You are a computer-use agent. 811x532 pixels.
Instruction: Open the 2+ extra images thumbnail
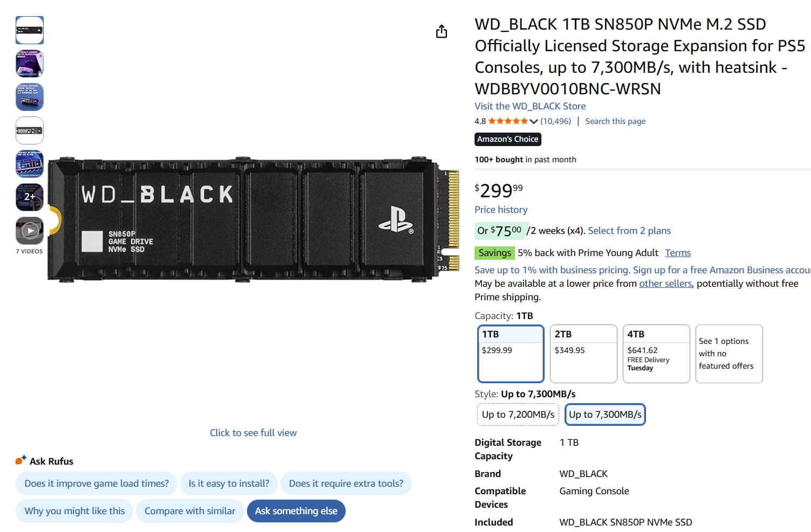click(30, 197)
